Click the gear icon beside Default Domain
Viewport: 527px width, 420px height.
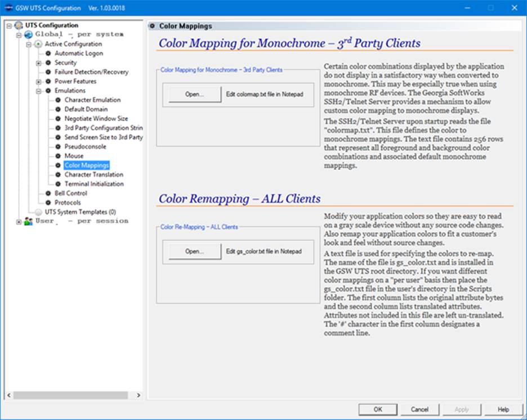pyautogui.click(x=58, y=109)
